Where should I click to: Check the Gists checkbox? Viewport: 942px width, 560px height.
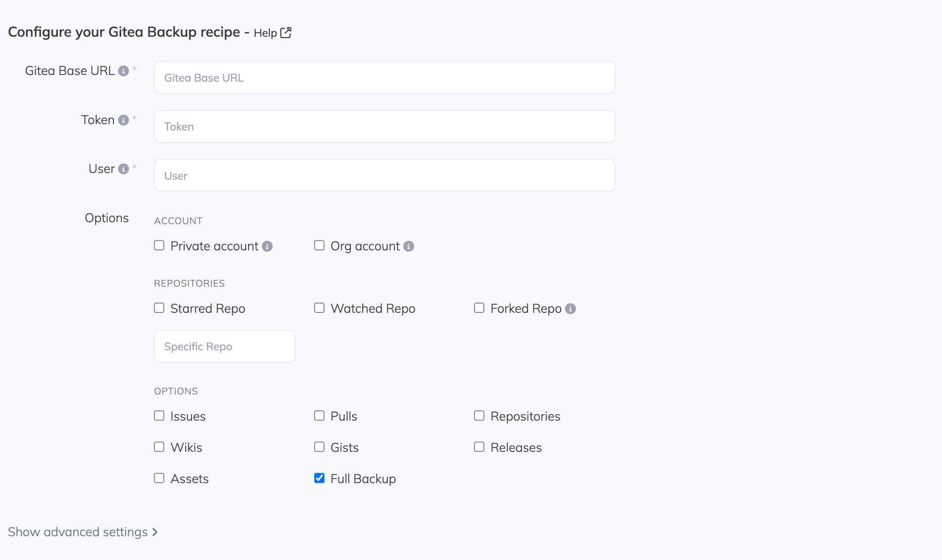tap(319, 447)
